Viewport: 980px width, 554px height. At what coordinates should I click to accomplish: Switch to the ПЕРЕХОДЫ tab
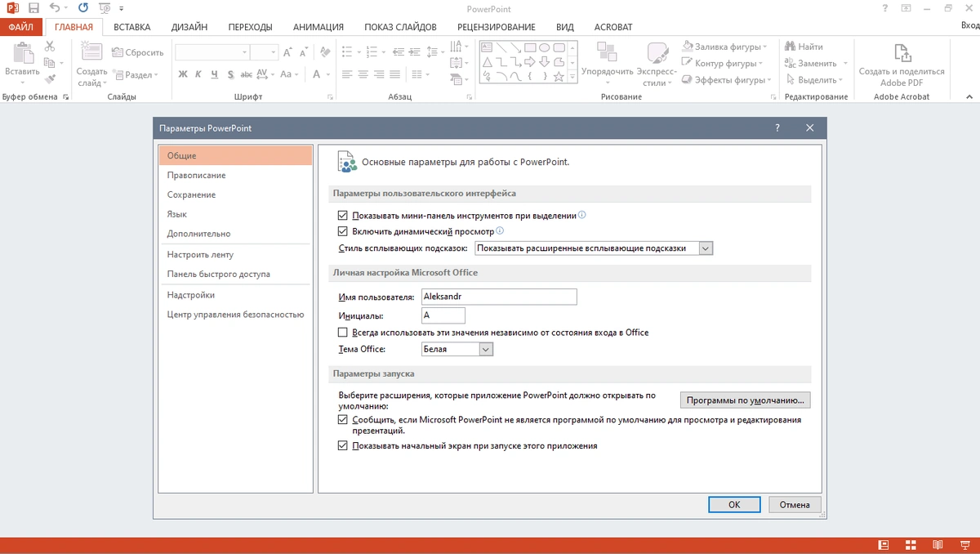pyautogui.click(x=251, y=27)
